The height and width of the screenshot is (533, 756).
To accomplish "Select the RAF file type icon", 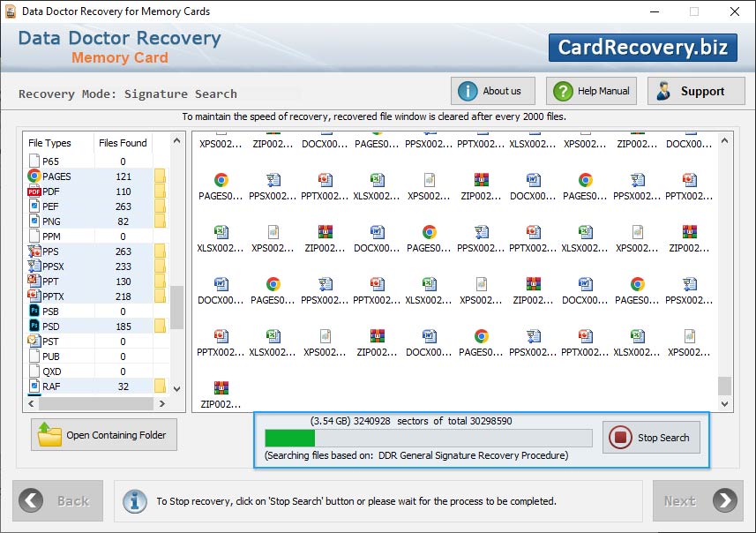I will [x=34, y=386].
